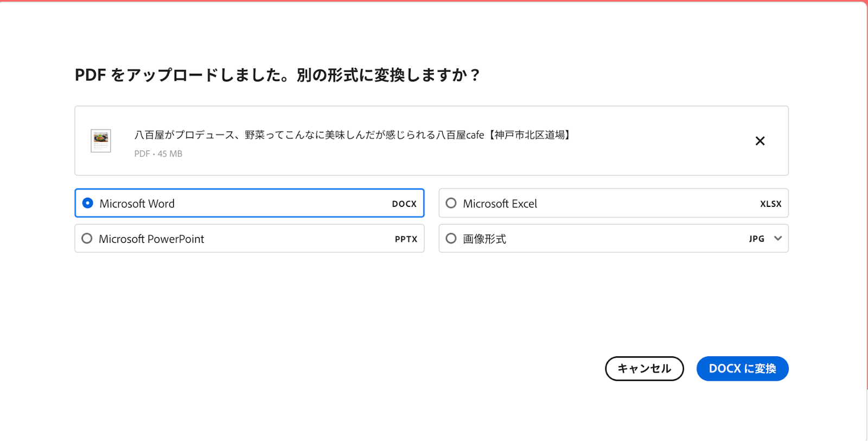Click the DOCX に変換 button

(742, 369)
